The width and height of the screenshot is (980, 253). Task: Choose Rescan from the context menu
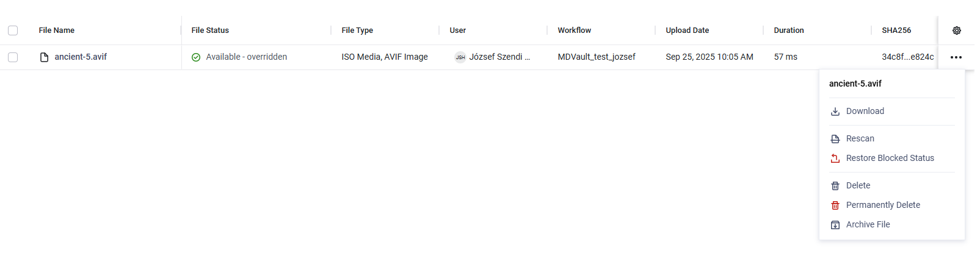(x=860, y=138)
